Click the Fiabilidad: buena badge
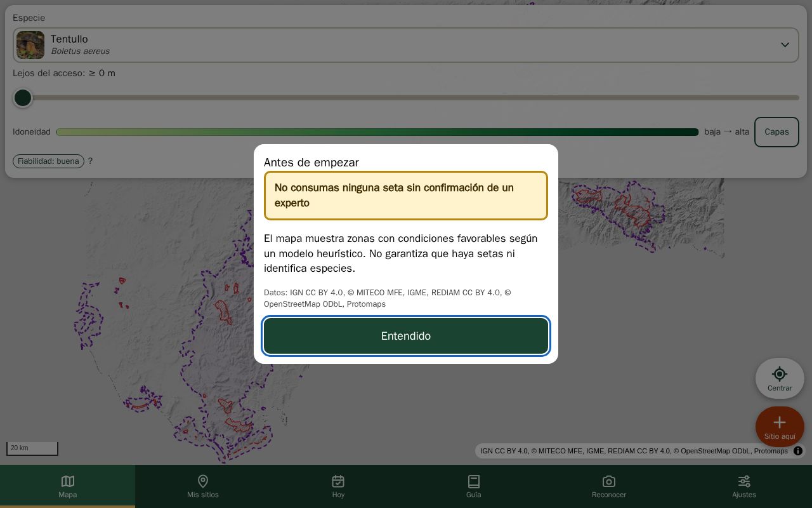Image resolution: width=812 pixels, height=508 pixels. click(49, 161)
